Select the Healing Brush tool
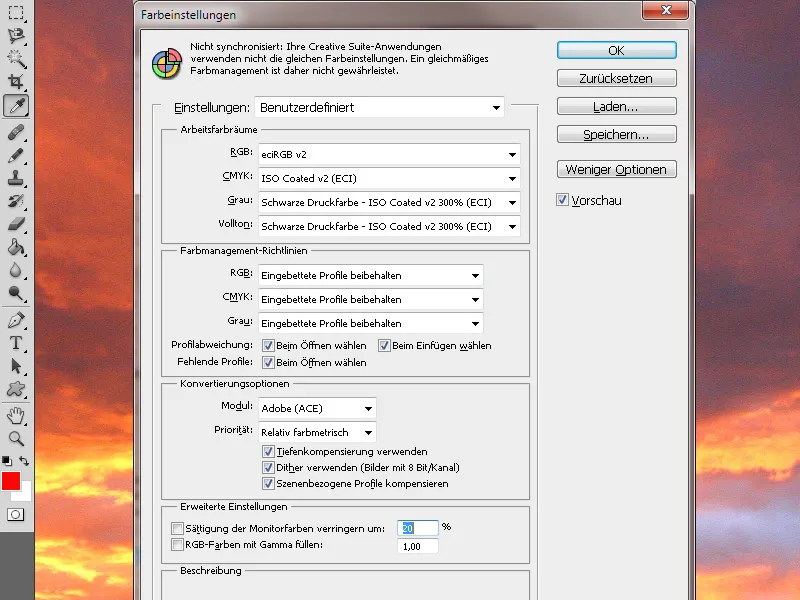Image resolution: width=800 pixels, height=600 pixels. click(14, 133)
